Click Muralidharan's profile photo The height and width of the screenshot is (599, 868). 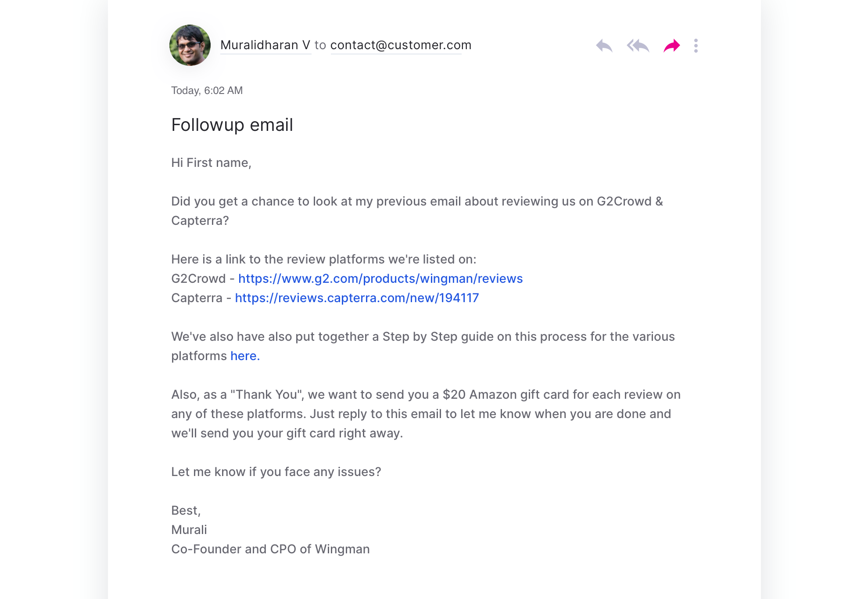(x=190, y=45)
